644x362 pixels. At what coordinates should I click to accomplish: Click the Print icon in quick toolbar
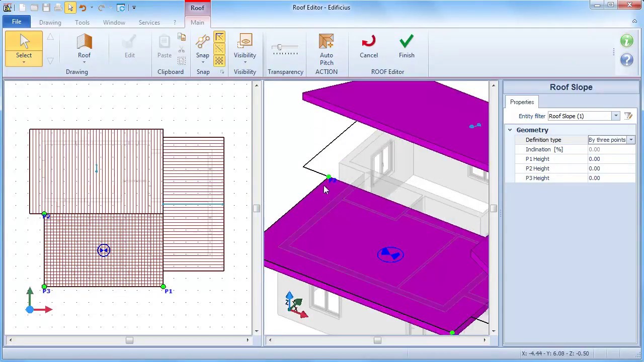point(58,8)
